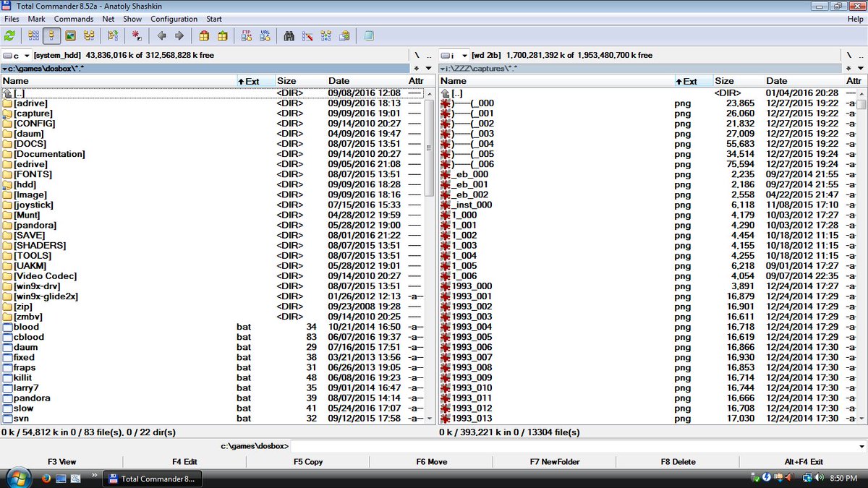The image size is (868, 488).
Task: Click the Synchronize directories icon
Action: point(325,35)
